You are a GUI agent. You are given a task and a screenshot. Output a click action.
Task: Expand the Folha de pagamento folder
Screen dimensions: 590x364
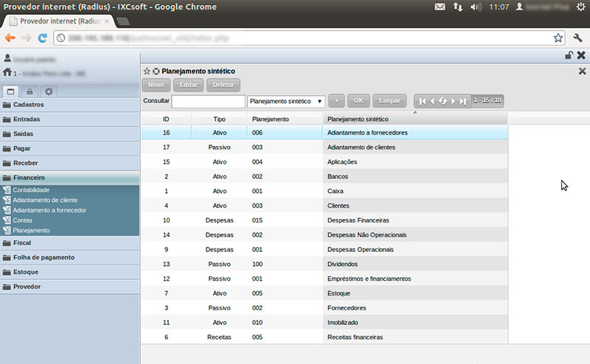click(x=69, y=258)
